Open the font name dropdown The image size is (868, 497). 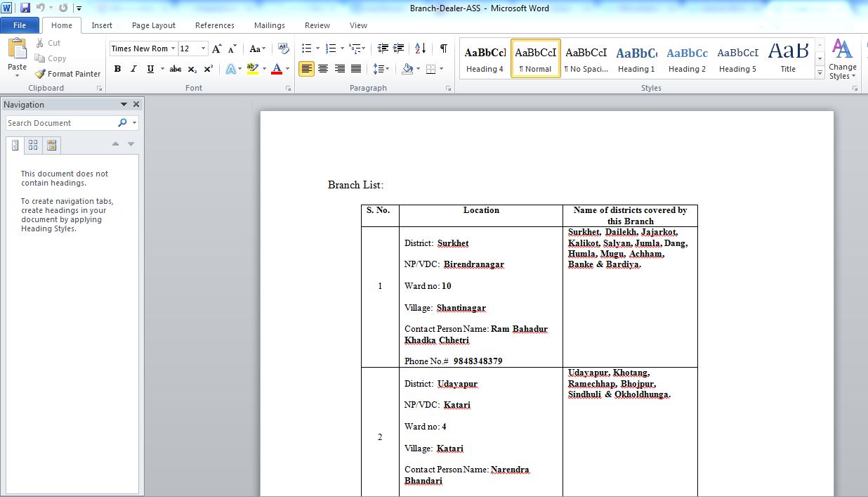(173, 49)
